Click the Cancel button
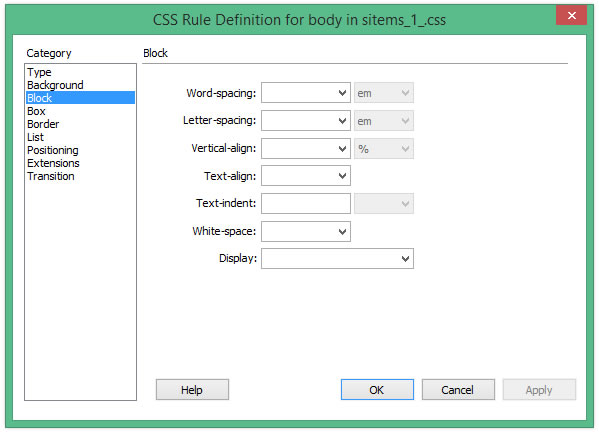Viewport: 599px width, 434px height. tap(458, 390)
